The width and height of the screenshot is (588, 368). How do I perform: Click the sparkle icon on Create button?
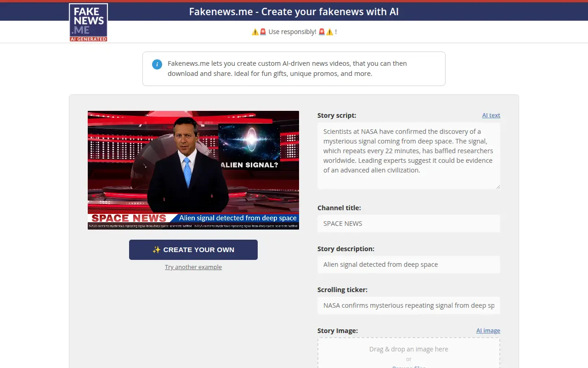point(157,250)
